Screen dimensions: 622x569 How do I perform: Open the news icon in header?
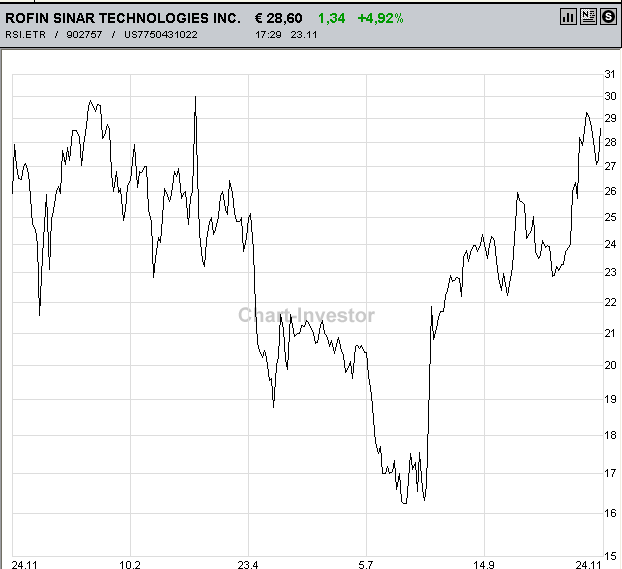[588, 17]
